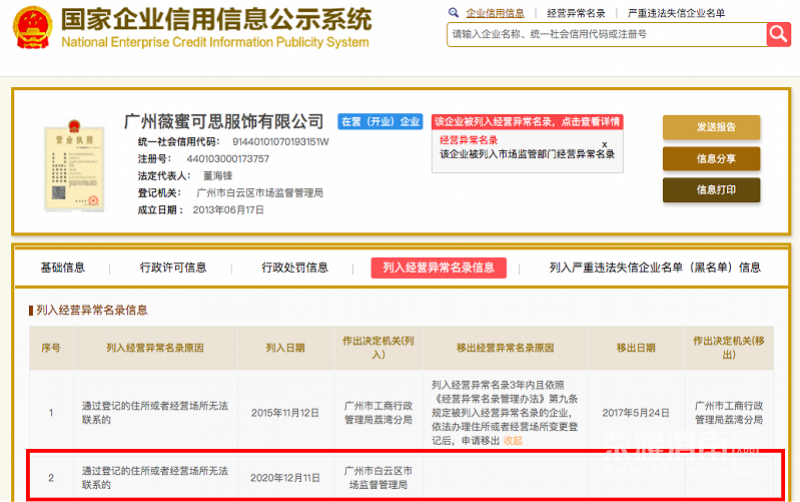Select the 严重违法失信企业名单 search option
Screen dimensions: 800x502
676,13
